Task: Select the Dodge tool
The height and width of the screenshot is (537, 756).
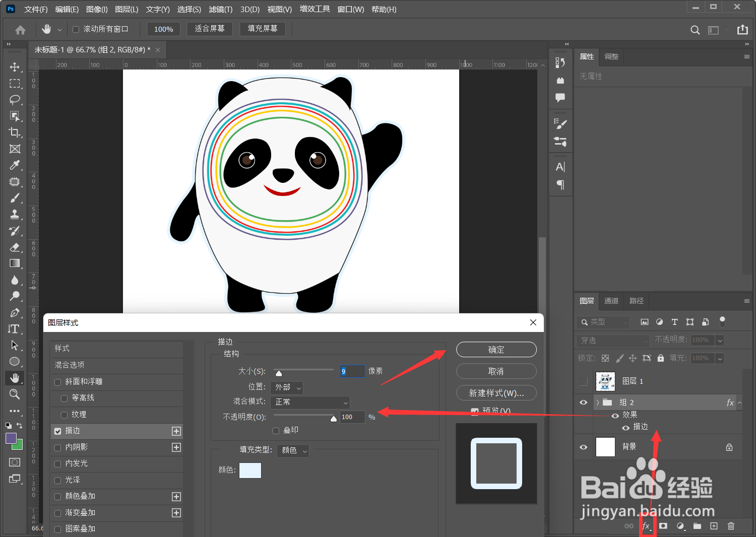Action: pyautogui.click(x=15, y=296)
